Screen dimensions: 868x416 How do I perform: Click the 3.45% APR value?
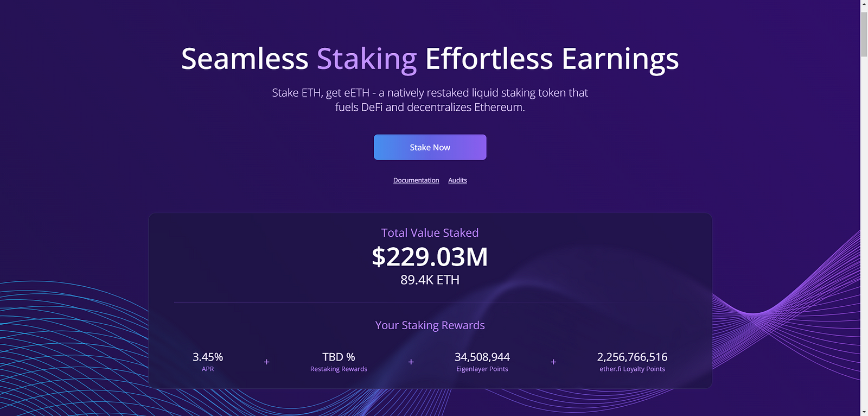click(x=208, y=357)
